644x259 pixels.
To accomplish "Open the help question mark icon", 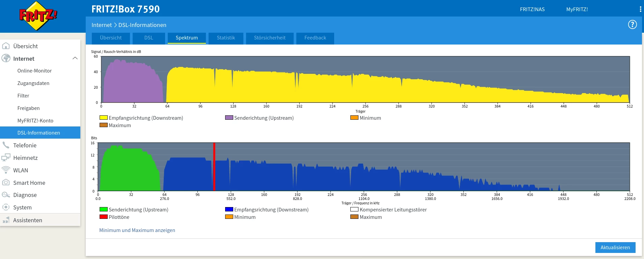I will tap(632, 25).
